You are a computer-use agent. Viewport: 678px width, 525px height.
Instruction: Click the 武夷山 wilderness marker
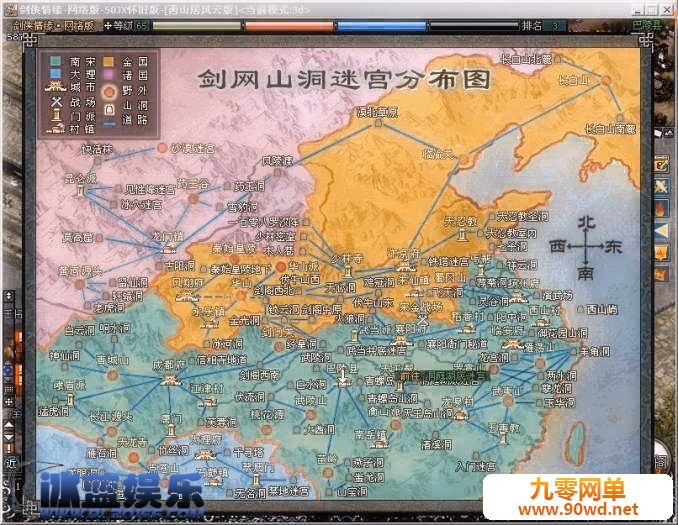coord(508,401)
